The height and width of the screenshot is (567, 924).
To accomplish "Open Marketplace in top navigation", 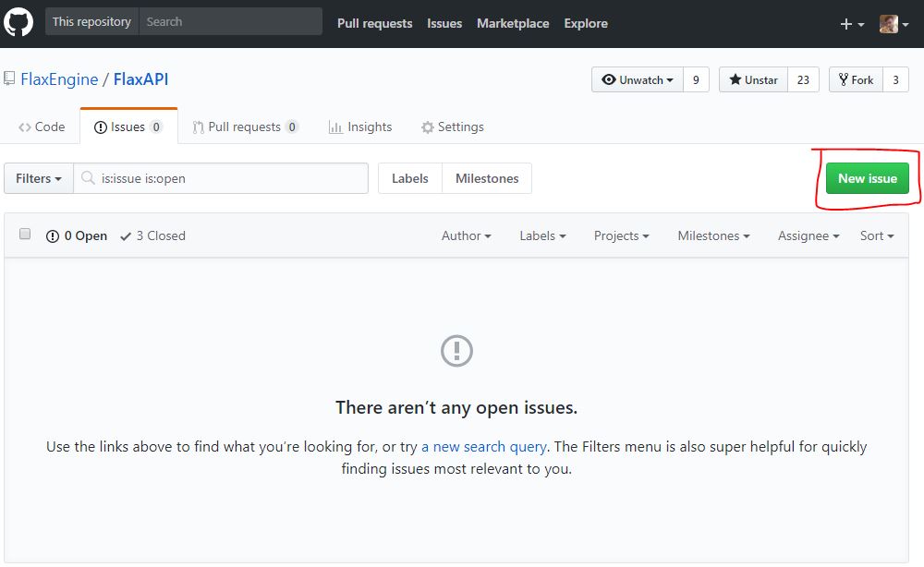I will pyautogui.click(x=513, y=24).
